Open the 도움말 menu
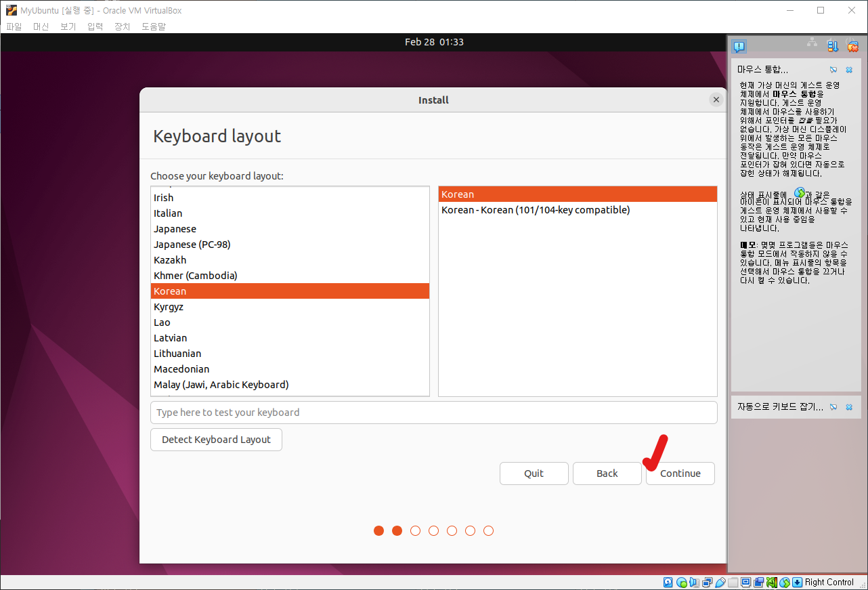Image resolution: width=868 pixels, height=590 pixels. (154, 26)
